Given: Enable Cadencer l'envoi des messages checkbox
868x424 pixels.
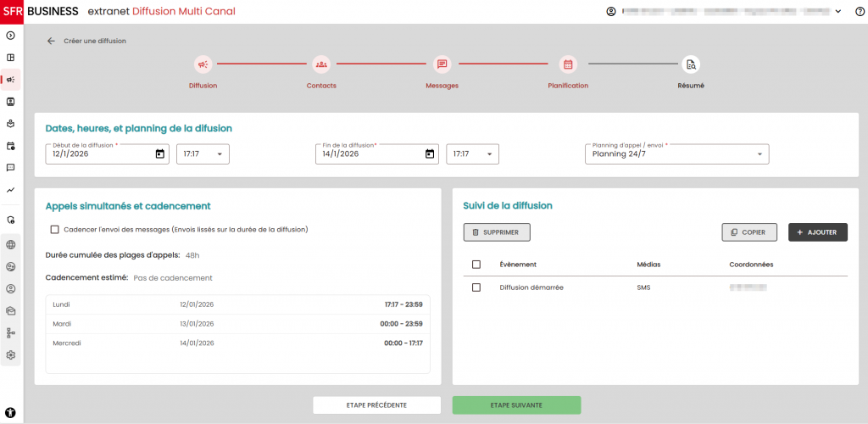Looking at the screenshot, I should coord(55,229).
